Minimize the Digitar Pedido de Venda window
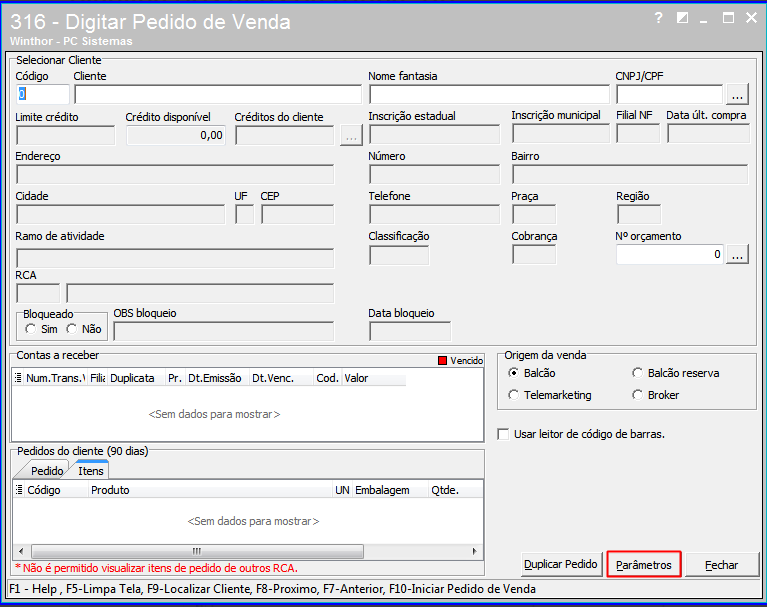 coord(704,20)
